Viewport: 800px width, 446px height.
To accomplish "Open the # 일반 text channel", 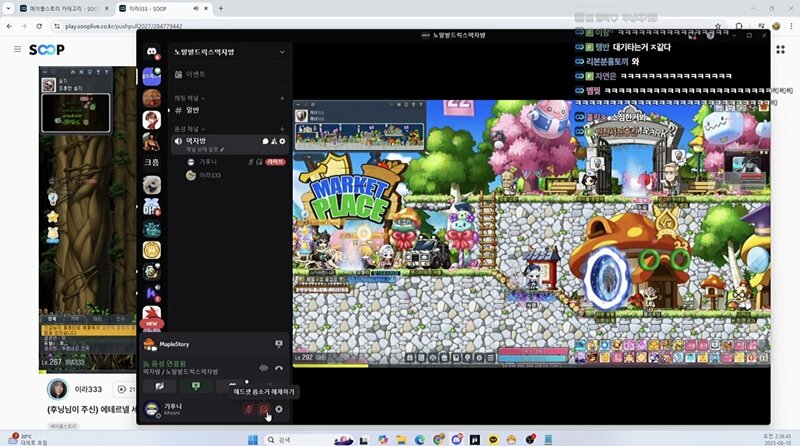I will click(x=230, y=110).
